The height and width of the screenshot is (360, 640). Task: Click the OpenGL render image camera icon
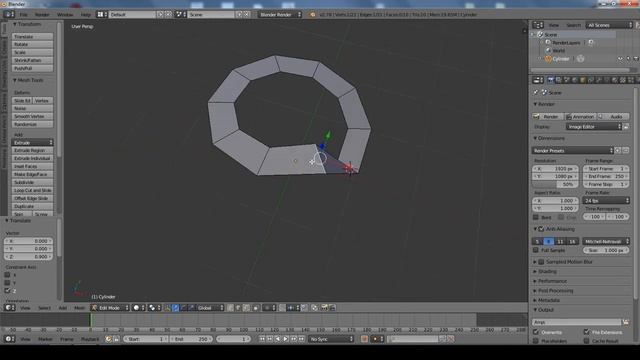[324, 308]
